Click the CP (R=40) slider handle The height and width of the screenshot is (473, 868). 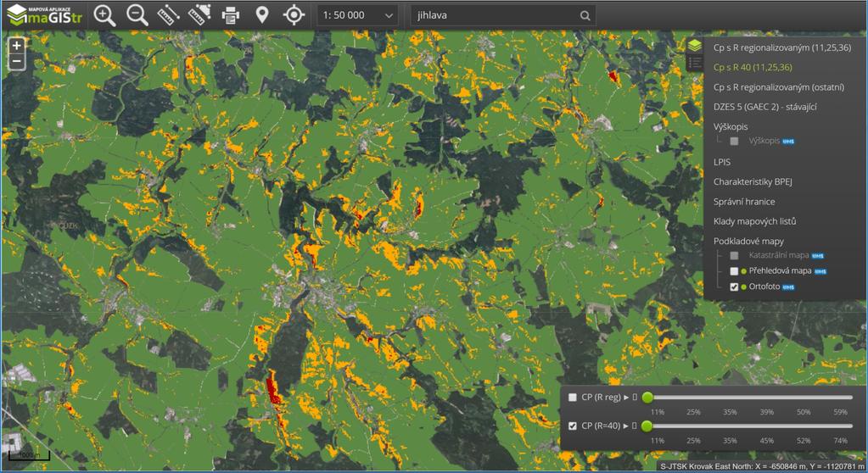[x=647, y=426]
